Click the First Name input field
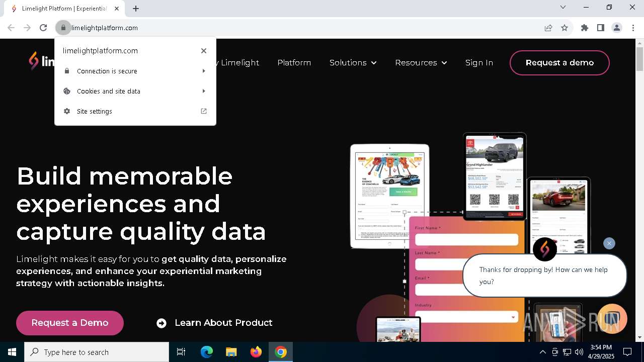Screen dimensions: 644x362 click(466, 240)
